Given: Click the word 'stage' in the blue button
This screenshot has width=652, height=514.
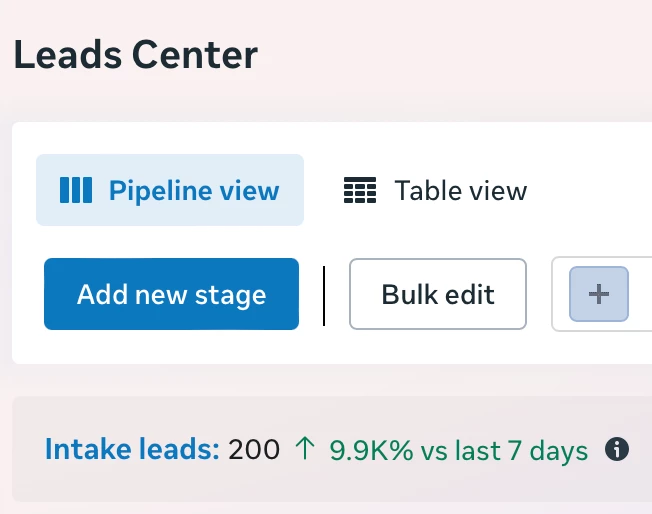Looking at the screenshot, I should 230,297.
